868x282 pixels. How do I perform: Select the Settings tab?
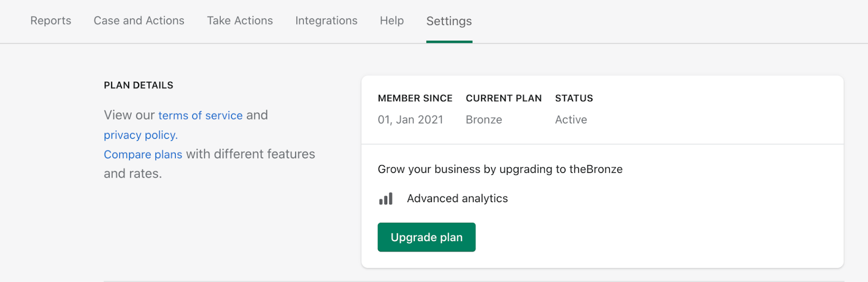tap(449, 21)
